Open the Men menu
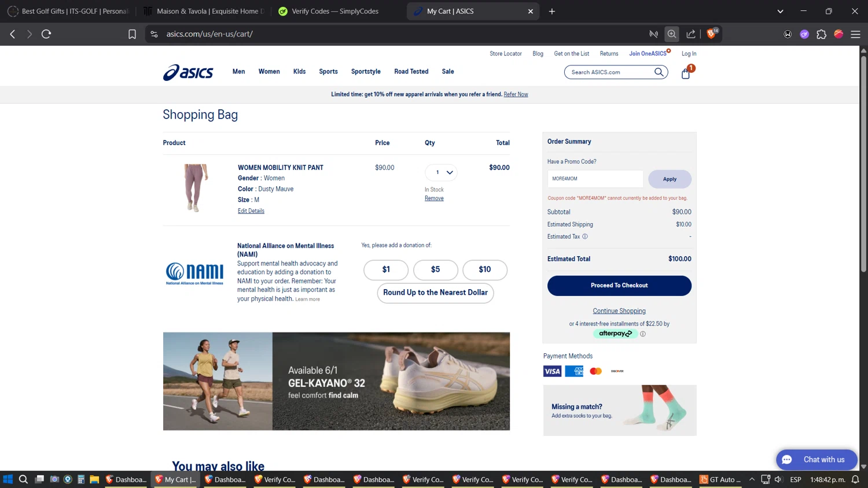This screenshot has width=868, height=488. [x=239, y=72]
